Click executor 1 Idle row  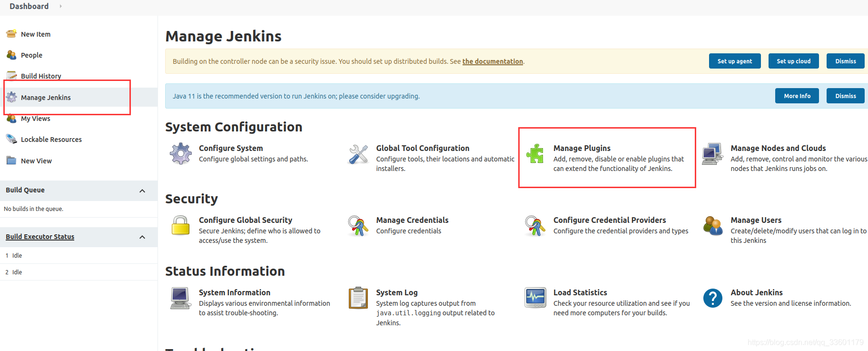[x=79, y=255]
